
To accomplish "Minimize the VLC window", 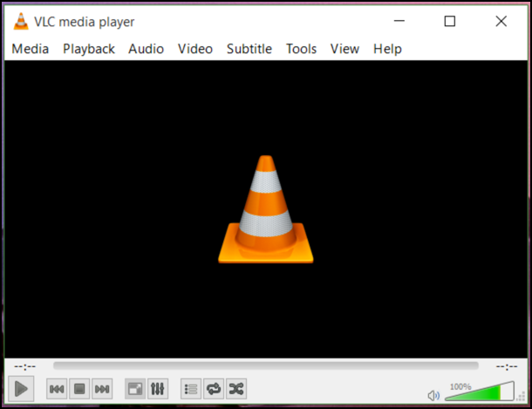I will 399,21.
